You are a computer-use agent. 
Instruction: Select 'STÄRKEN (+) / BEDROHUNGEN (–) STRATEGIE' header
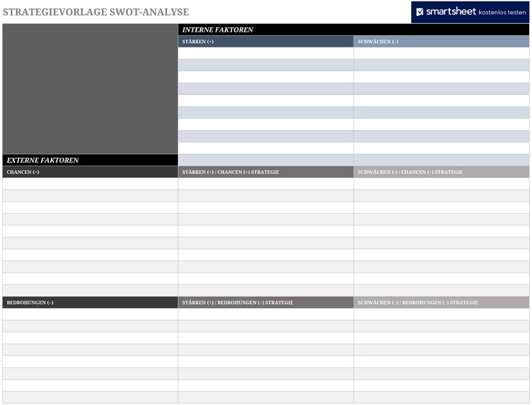(x=266, y=302)
